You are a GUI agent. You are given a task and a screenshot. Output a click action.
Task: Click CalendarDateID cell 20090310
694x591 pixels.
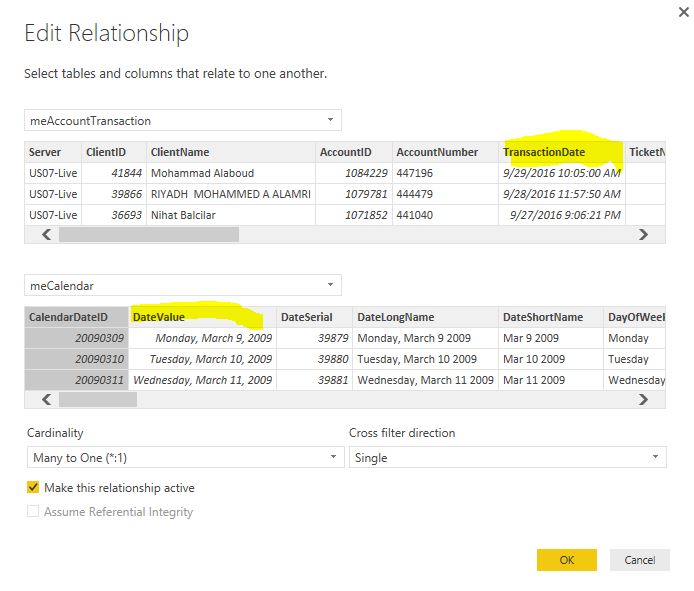coord(77,359)
